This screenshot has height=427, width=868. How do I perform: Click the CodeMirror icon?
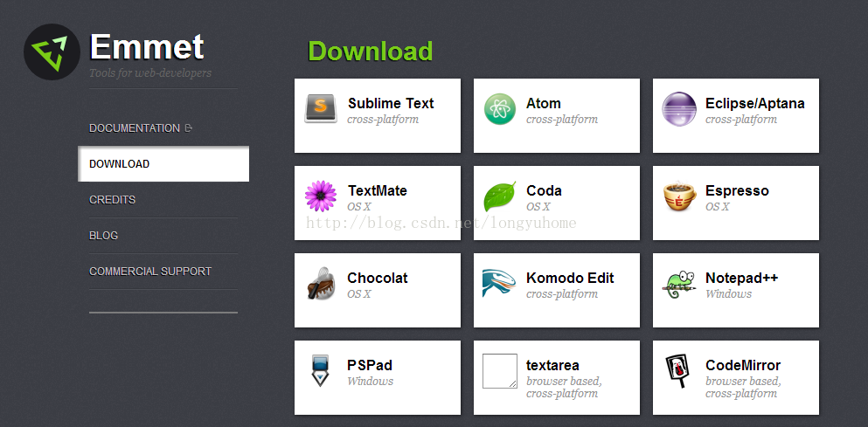tap(678, 370)
